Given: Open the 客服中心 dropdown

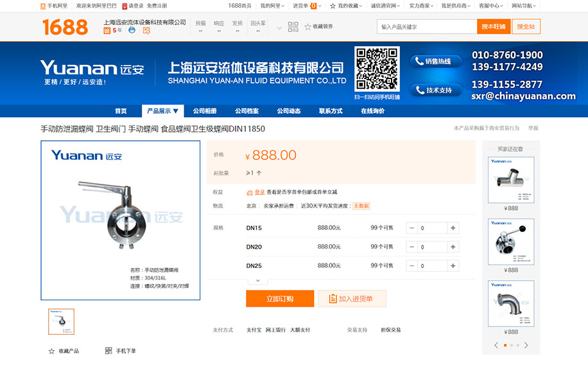Looking at the screenshot, I should (491, 6).
